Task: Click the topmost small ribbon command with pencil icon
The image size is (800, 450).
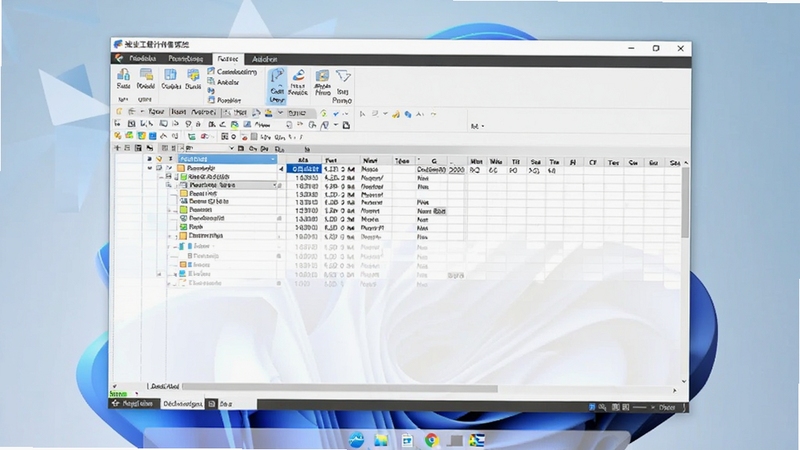Action: point(233,71)
